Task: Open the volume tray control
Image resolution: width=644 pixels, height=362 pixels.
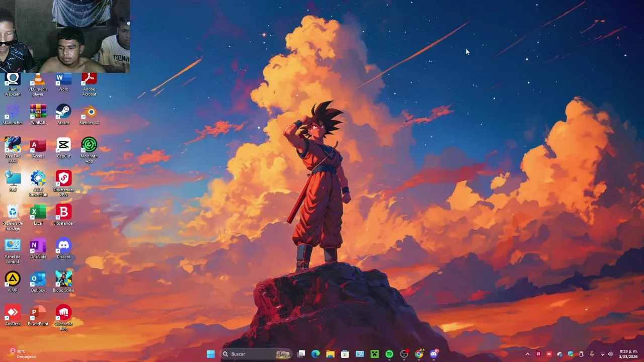Action: pyautogui.click(x=610, y=354)
